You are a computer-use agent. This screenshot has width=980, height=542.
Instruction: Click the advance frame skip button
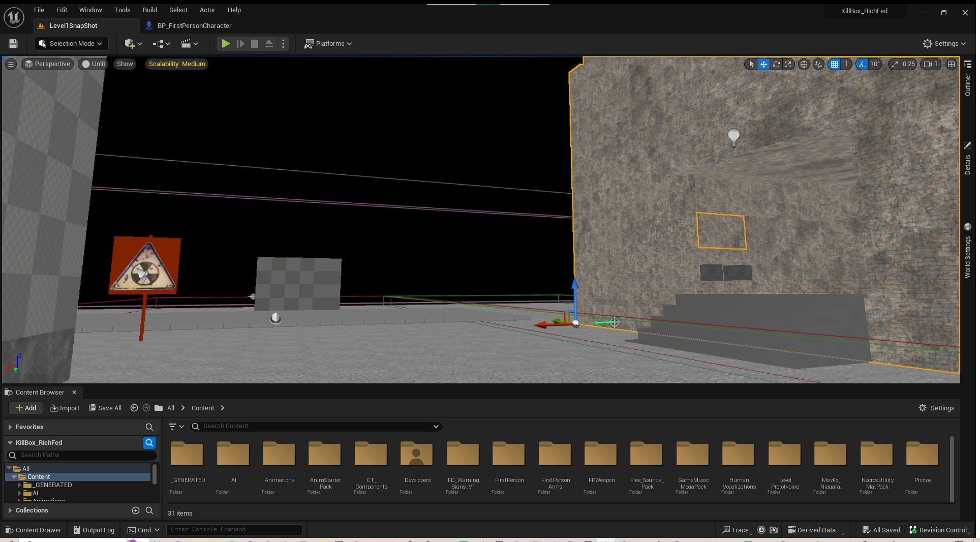coord(240,44)
